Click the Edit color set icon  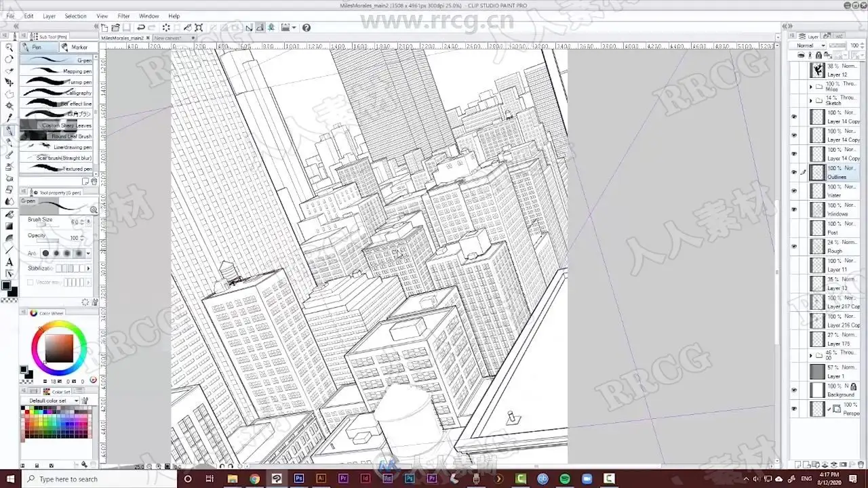click(x=85, y=401)
